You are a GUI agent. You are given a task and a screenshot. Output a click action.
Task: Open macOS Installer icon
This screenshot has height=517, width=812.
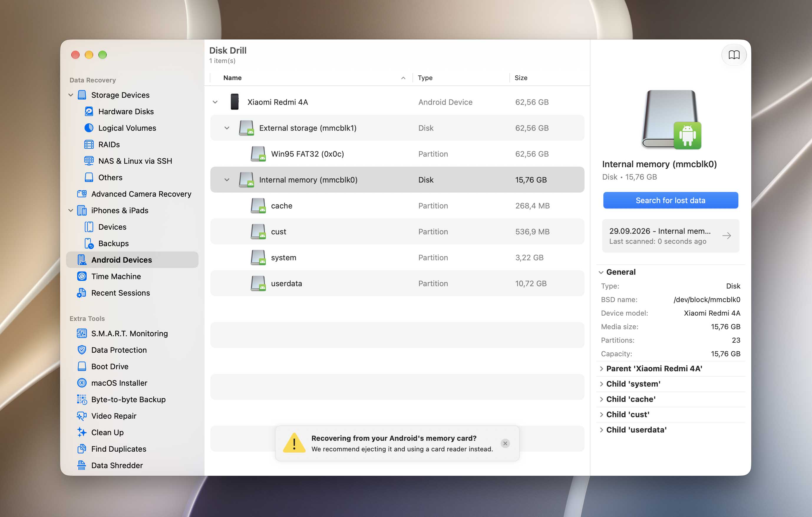(82, 383)
